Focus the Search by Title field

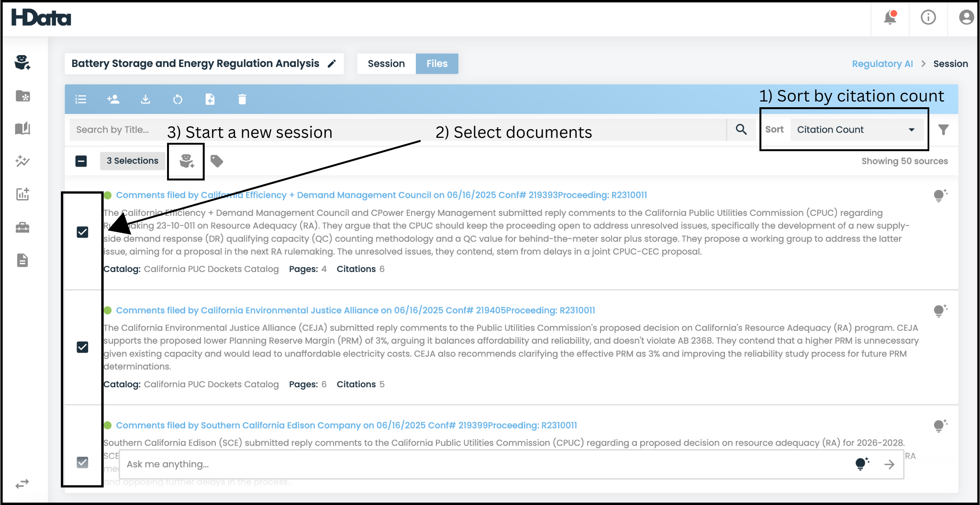397,129
